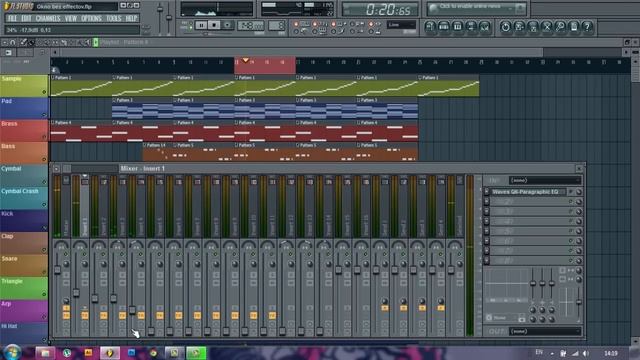Screen dimensions: 640x360
Task: Open the second effect slot menu arrow
Action: click(487, 202)
